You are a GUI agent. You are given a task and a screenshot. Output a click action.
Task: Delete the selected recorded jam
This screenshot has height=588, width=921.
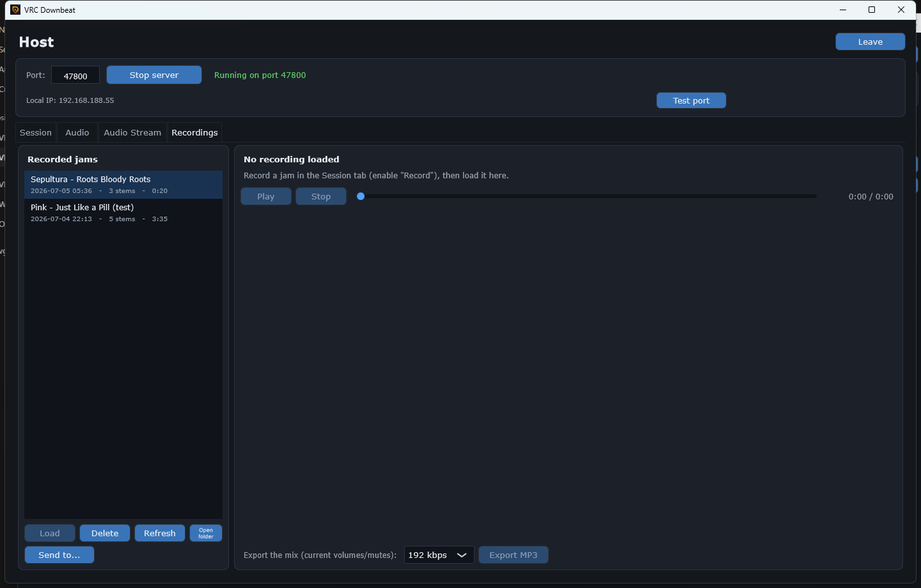coord(105,533)
